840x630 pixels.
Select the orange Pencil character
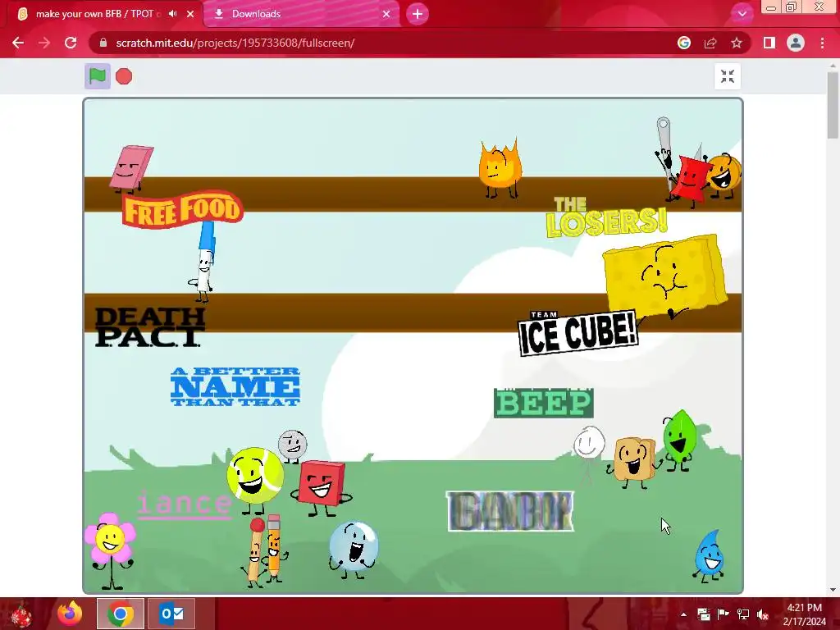click(x=276, y=547)
